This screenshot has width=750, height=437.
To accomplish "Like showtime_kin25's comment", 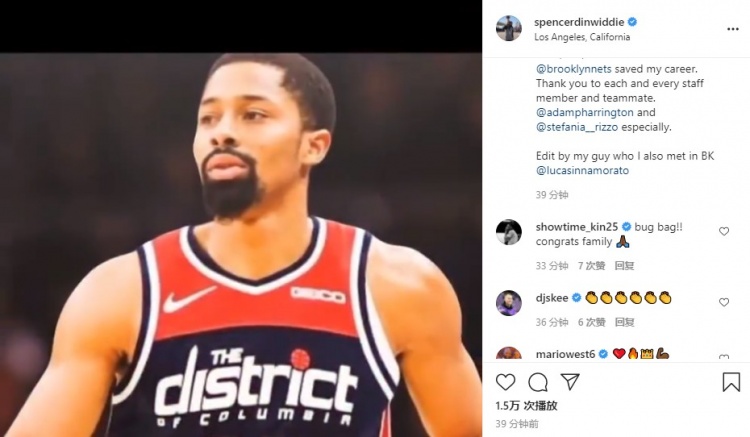I will tap(724, 231).
